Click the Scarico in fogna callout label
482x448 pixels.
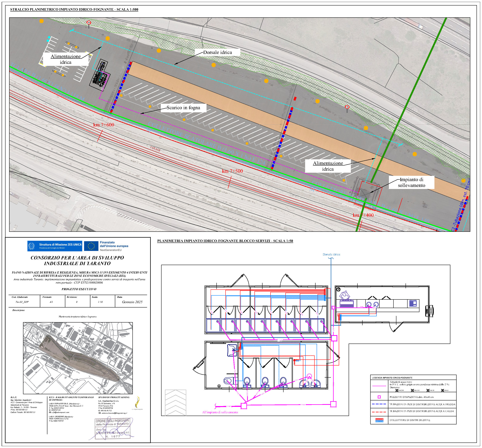[183, 108]
